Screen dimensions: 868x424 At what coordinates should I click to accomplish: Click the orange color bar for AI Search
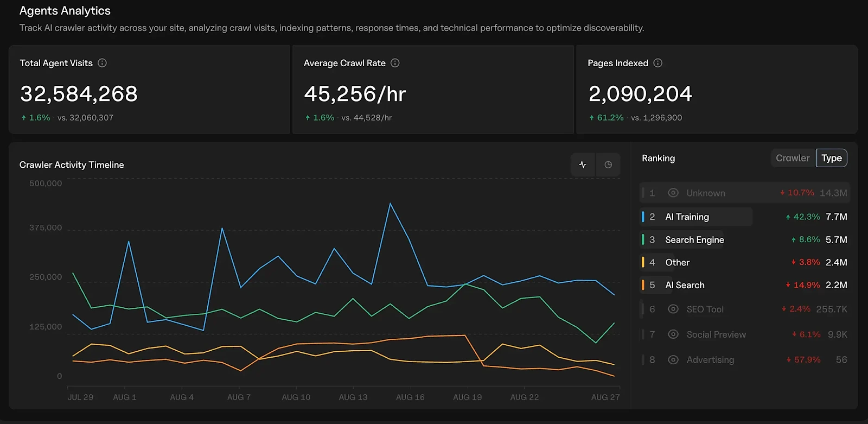pos(643,285)
